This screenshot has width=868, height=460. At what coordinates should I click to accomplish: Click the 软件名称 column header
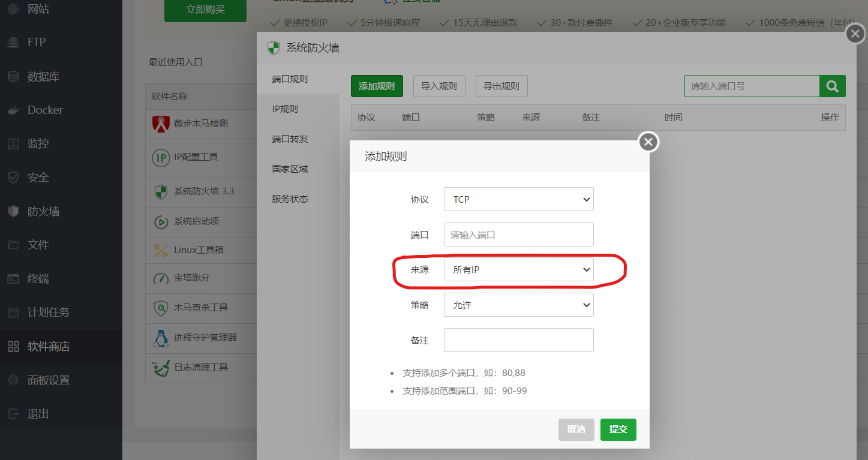pos(170,97)
